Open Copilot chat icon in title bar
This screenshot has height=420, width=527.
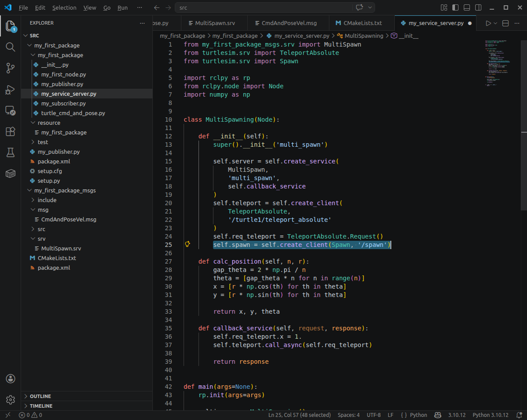tap(359, 7)
